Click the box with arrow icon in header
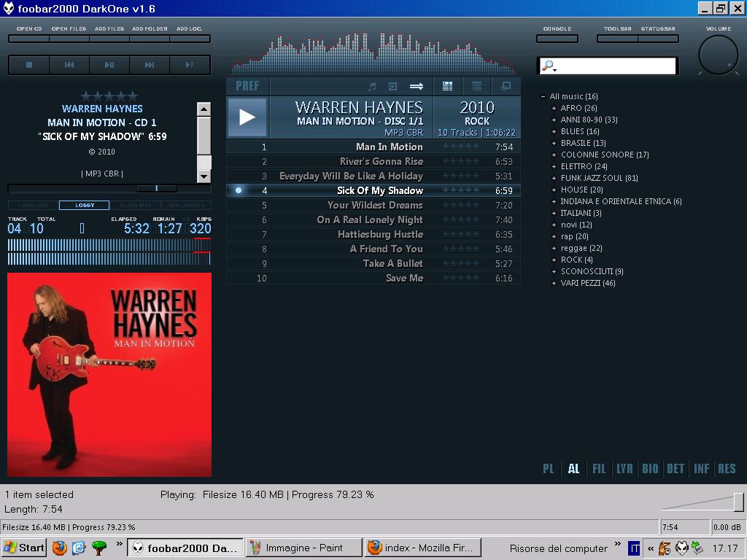 coord(392,86)
